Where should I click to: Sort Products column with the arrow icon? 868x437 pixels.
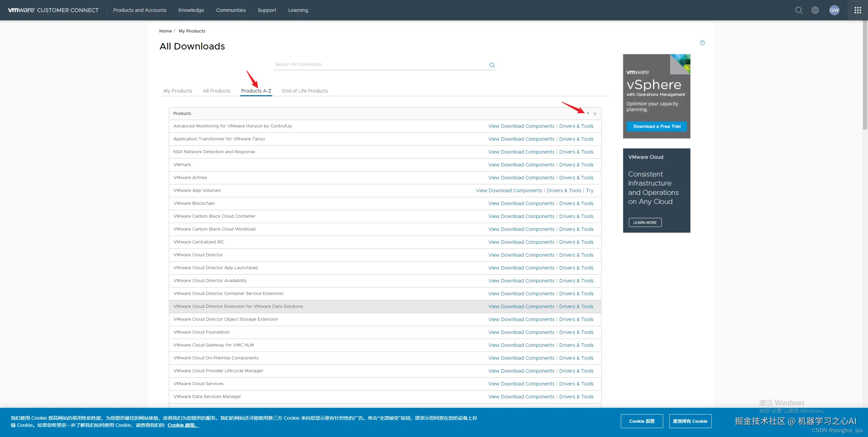click(x=588, y=114)
